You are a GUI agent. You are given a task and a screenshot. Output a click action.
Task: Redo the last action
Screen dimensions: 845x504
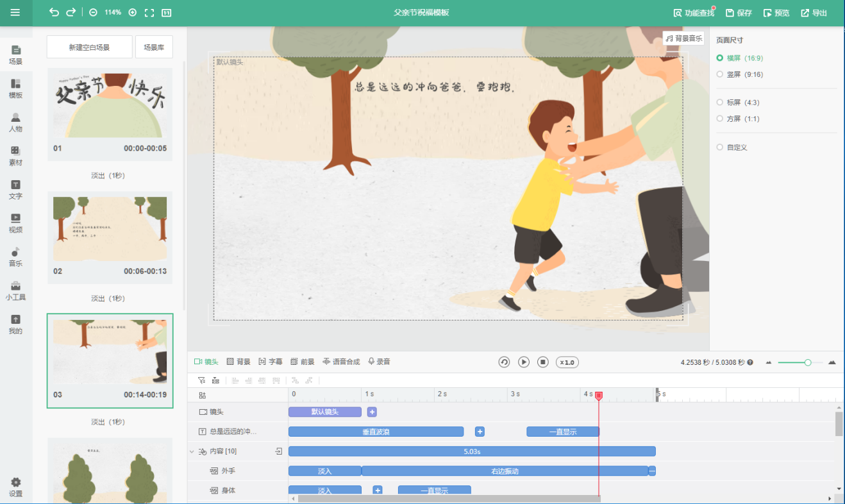[x=71, y=12]
